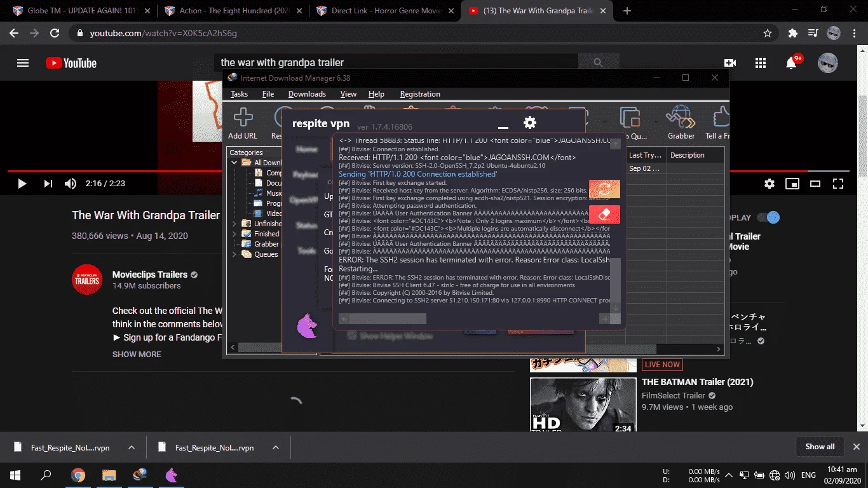The width and height of the screenshot is (868, 488).
Task: Click the orange refresh button in respite vpn log
Action: (604, 189)
